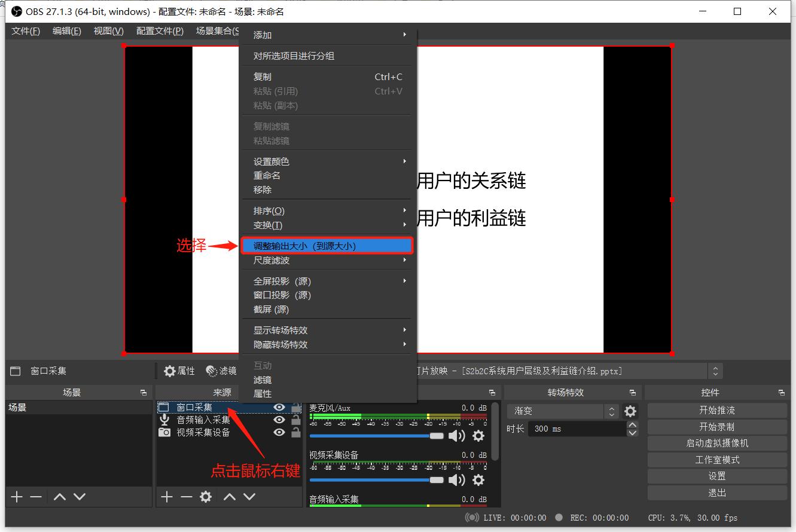Hide the 窗口采集 source via eye icon

[279, 408]
